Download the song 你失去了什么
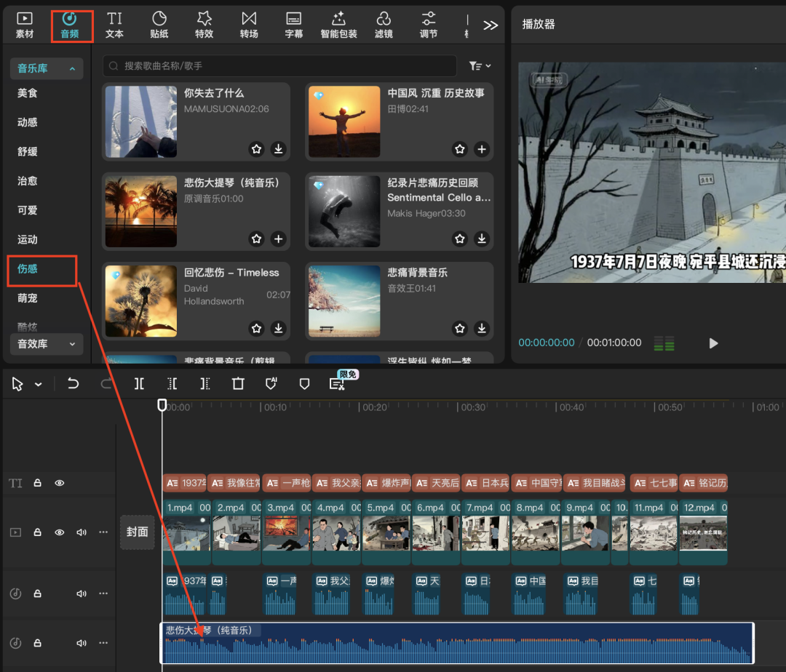The image size is (786, 672). 278,149
